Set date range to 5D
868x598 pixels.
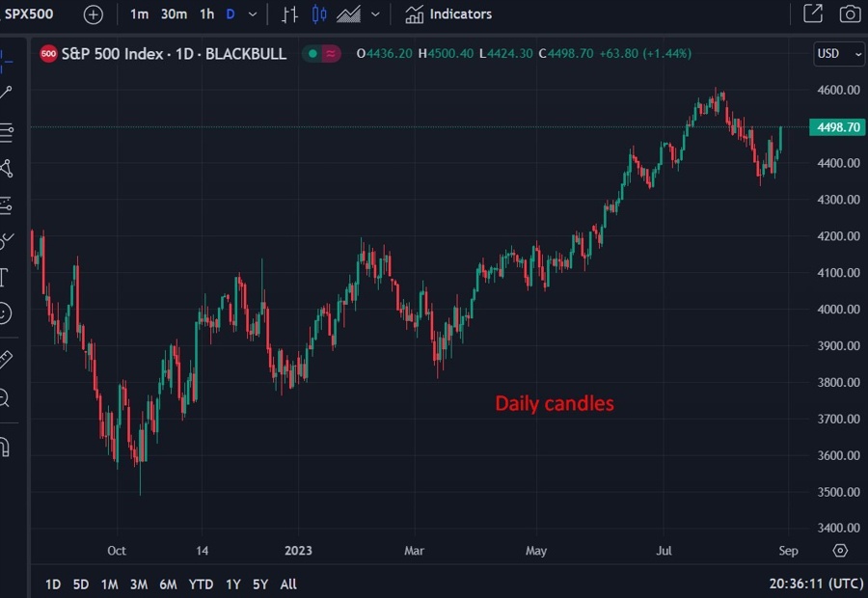81,584
